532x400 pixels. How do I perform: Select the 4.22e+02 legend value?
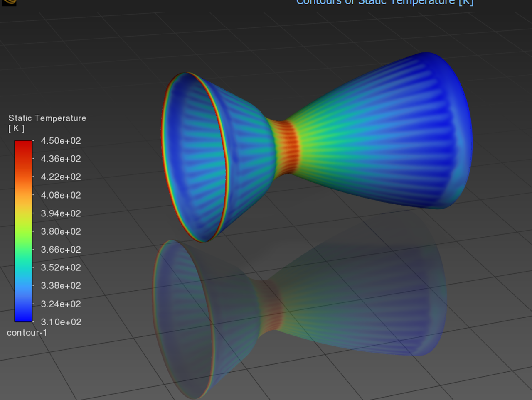tap(61, 177)
